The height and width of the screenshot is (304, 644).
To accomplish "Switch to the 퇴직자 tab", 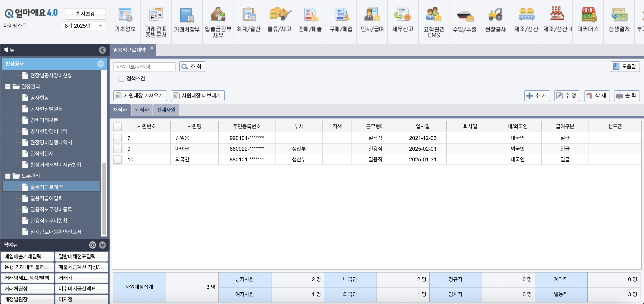I will point(142,110).
